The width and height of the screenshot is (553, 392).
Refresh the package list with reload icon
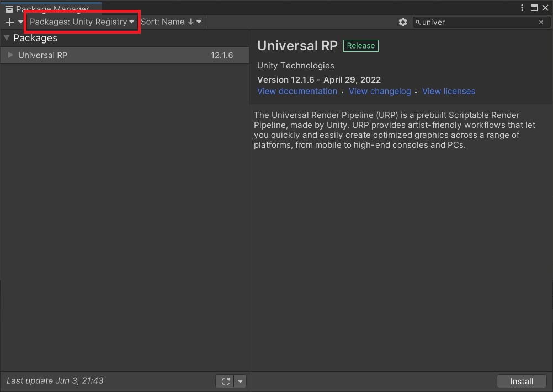pyautogui.click(x=225, y=381)
